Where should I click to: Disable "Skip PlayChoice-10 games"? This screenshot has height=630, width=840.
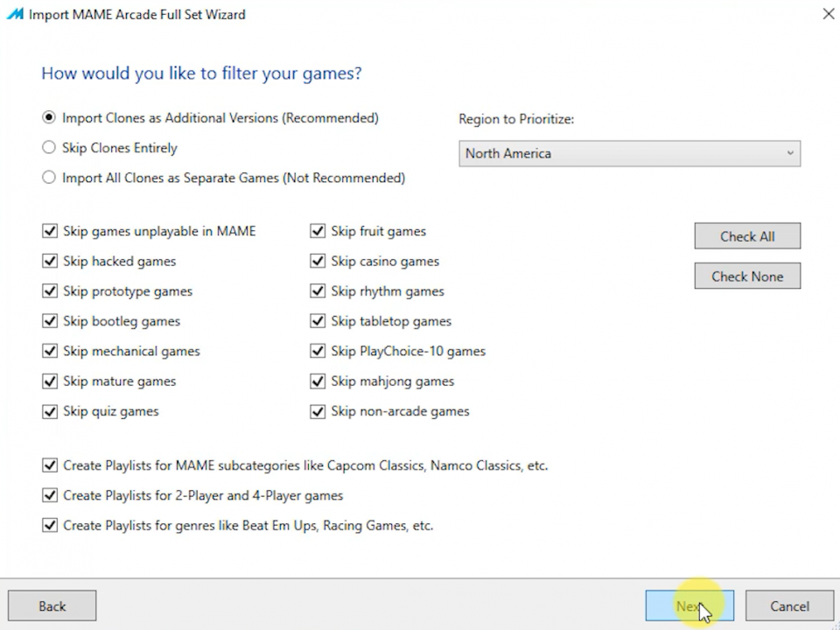(x=318, y=351)
